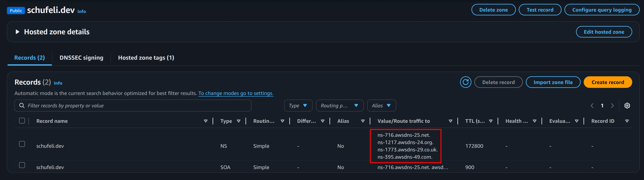This screenshot has height=180, width=644.
Task: Check the SOA record row checkbox
Action: coord(22,165)
